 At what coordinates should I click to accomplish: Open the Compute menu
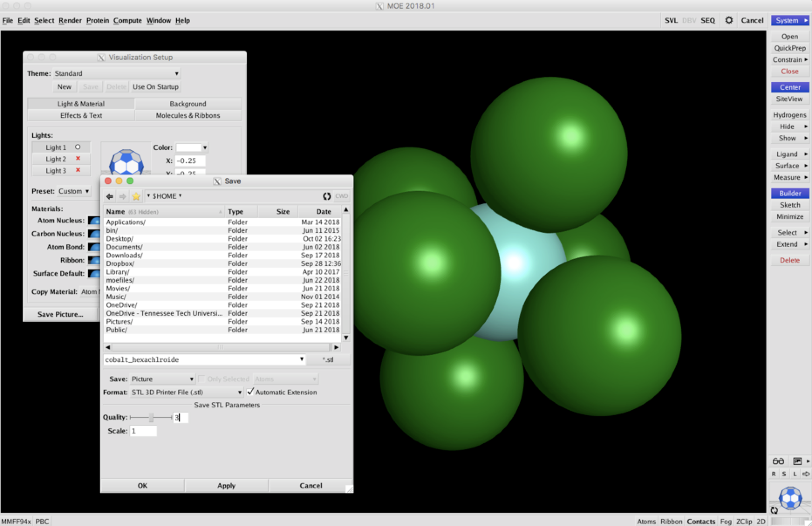pos(127,20)
